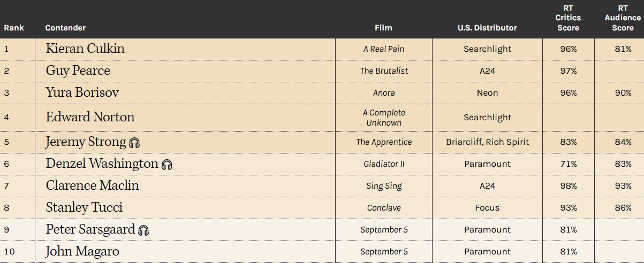Click the U.S. Distributor column header
The width and height of the screenshot is (644, 263).
tap(487, 28)
